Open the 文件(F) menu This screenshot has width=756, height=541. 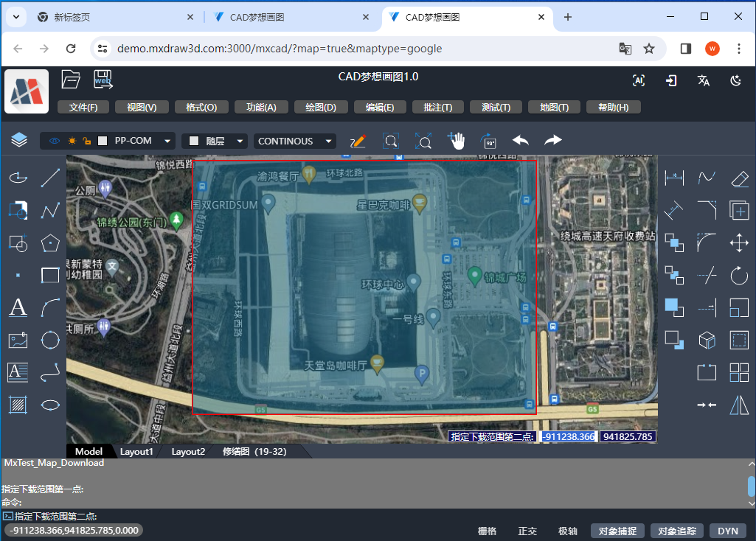click(x=83, y=107)
